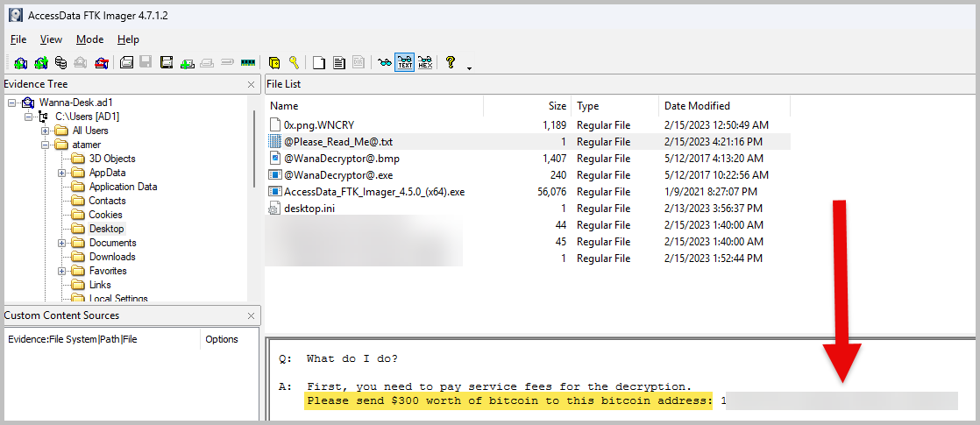Click the Obtain Protected Files cube icon

tap(274, 62)
